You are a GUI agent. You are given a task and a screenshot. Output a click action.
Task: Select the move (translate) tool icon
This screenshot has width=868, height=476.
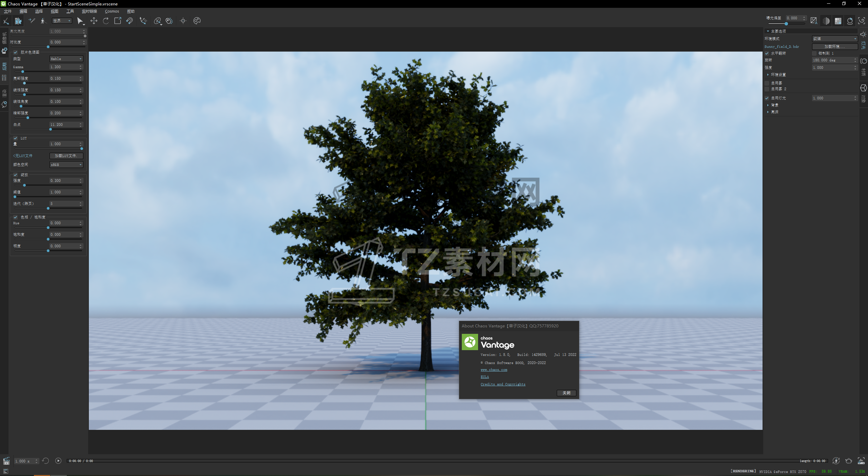[x=94, y=21]
